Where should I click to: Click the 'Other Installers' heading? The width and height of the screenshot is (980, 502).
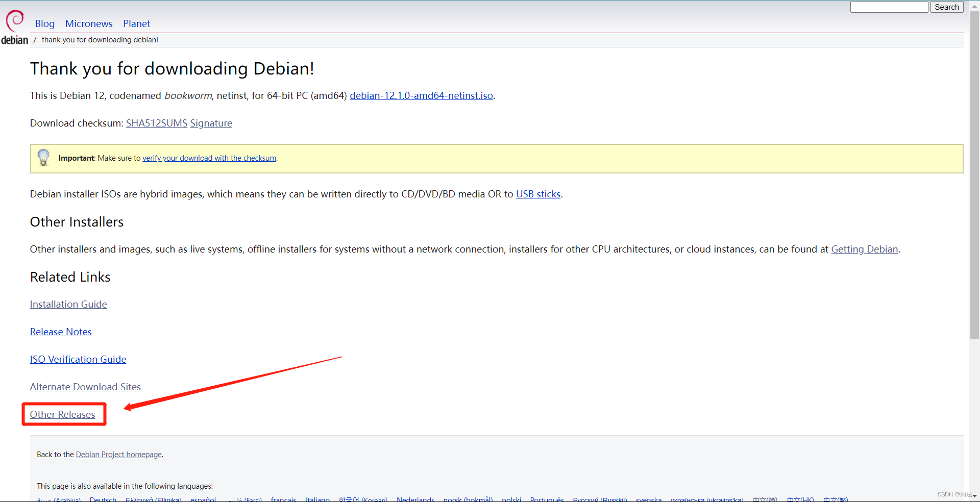click(x=77, y=222)
